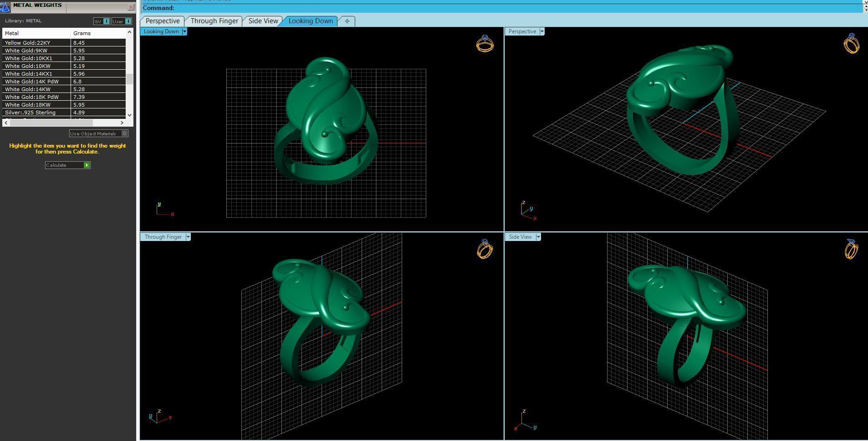This screenshot has height=441, width=868.
Task: Switch to the Perspective tab
Action: point(163,21)
